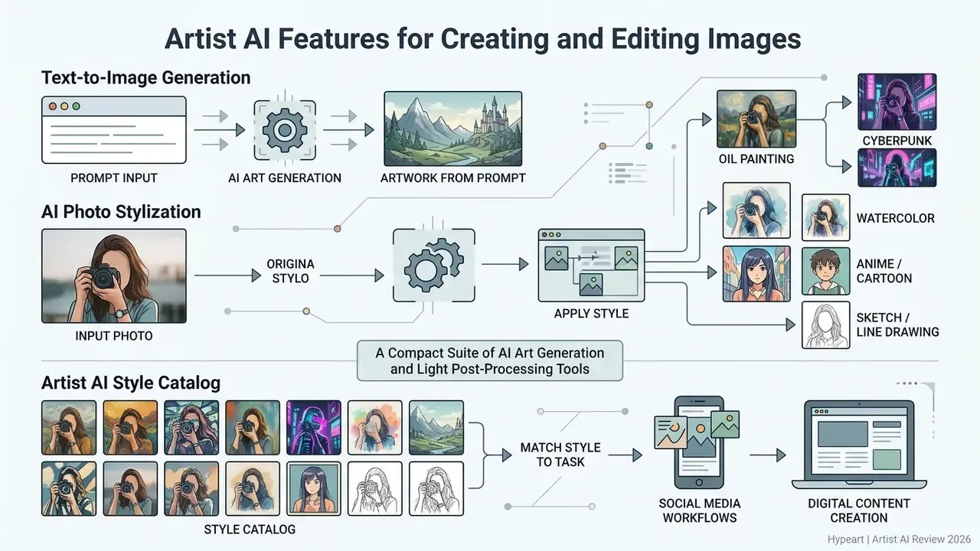Select the AI Art Generation gear icon
Viewport: 980px width, 551px height.
click(284, 129)
